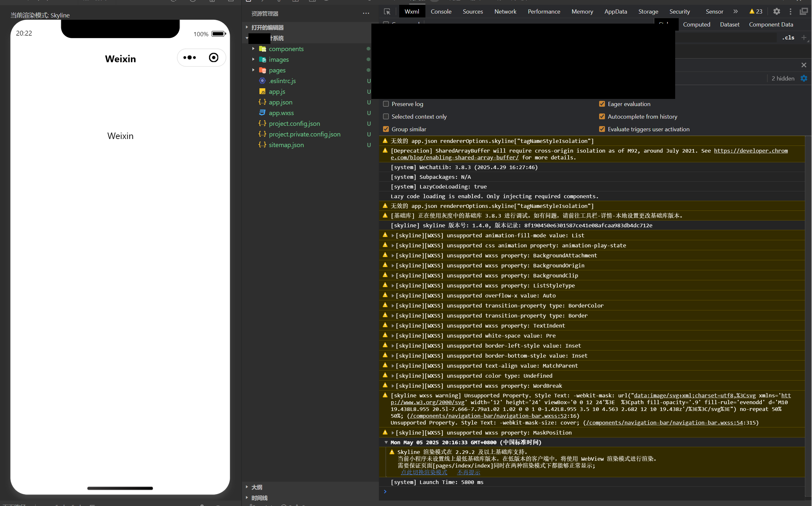Click the simulator capsule close circle
The height and width of the screenshot is (506, 812).
[x=213, y=58]
